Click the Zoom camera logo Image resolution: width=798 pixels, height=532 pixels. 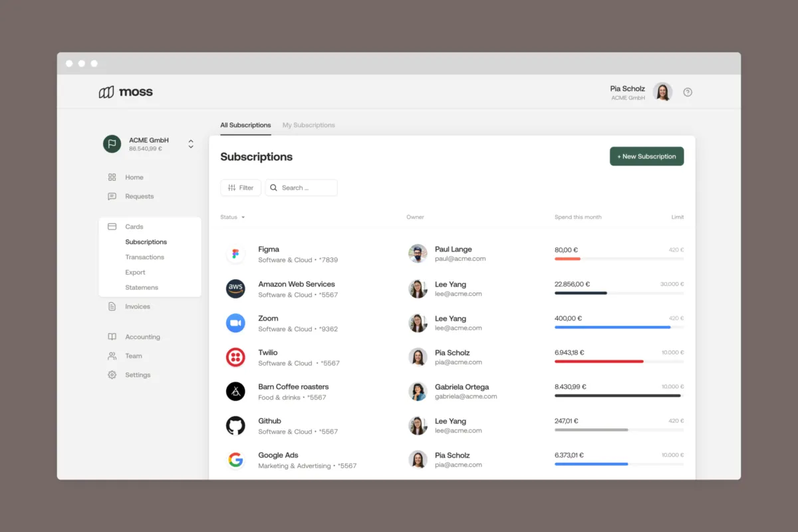coord(235,323)
